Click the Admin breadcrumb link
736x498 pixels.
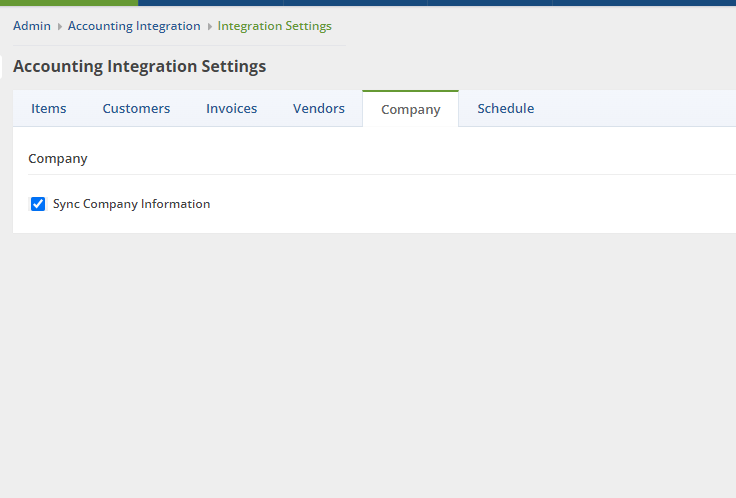[x=32, y=26]
